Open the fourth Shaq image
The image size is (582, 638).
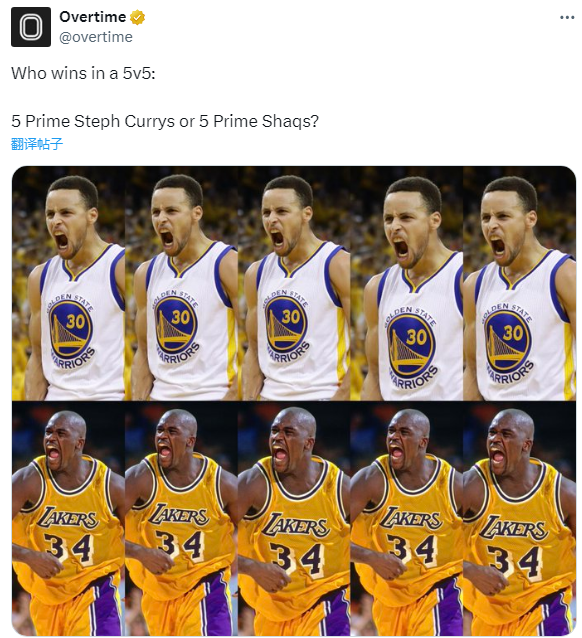coord(407,518)
